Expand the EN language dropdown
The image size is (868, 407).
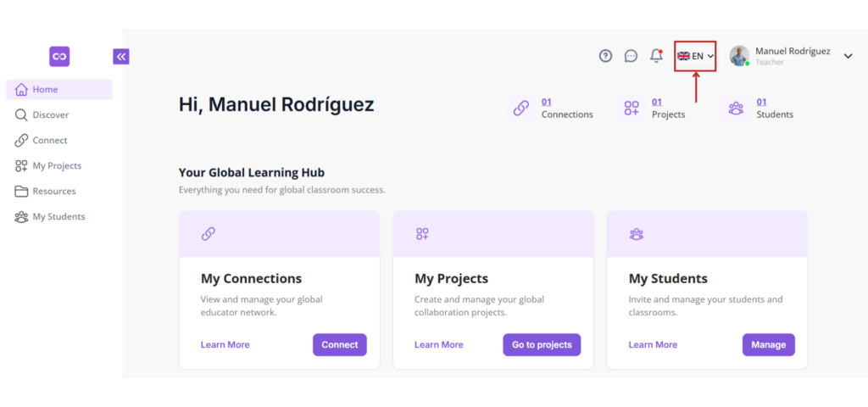695,56
